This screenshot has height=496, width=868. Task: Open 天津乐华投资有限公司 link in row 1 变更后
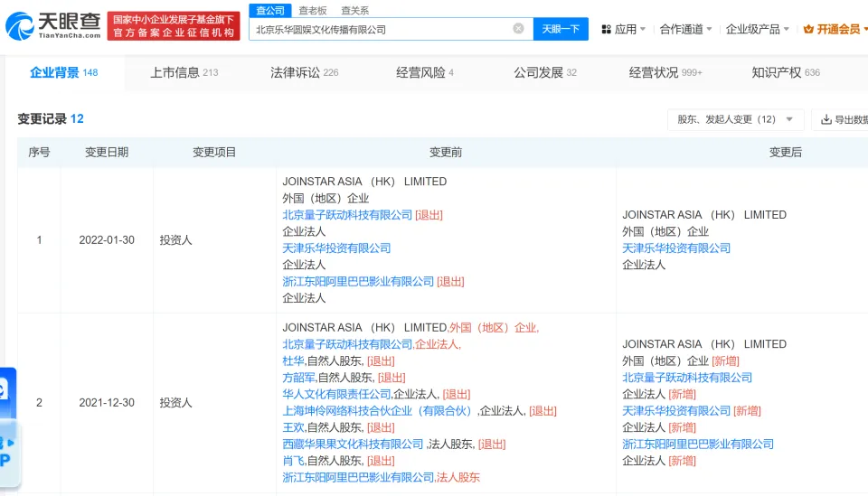676,248
